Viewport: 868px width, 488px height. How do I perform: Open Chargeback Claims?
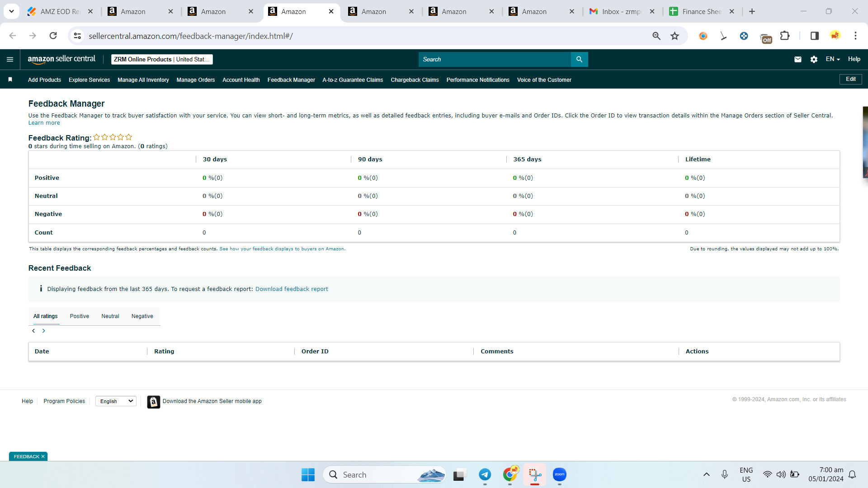pyautogui.click(x=415, y=80)
